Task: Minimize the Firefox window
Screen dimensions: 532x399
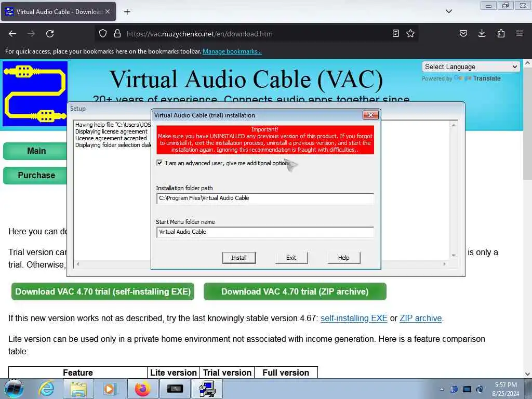Action: [488, 5]
